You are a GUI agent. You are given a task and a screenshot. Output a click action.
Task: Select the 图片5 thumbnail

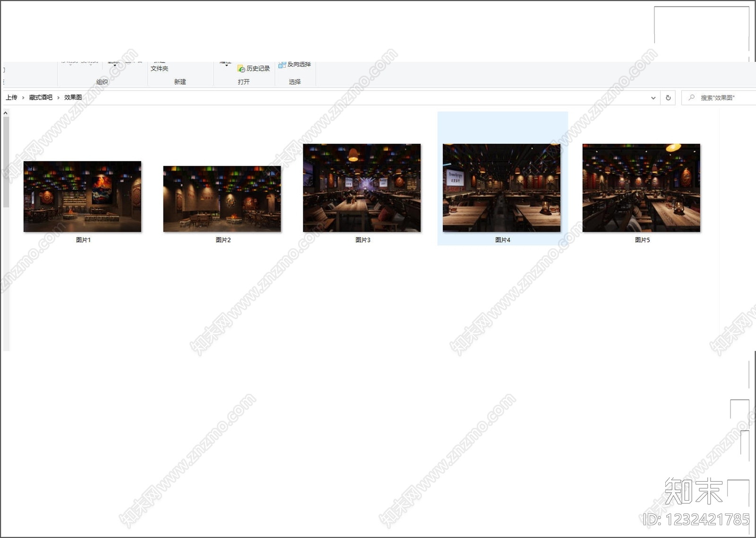point(641,188)
